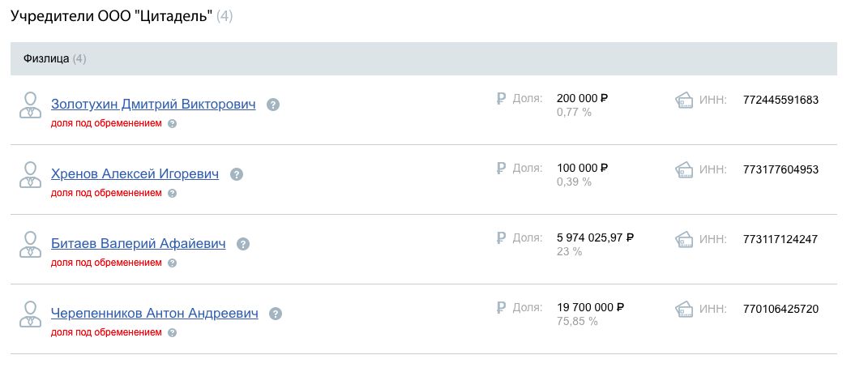Click INN number 773117124247
This screenshot has height=372, width=868.
(x=780, y=239)
